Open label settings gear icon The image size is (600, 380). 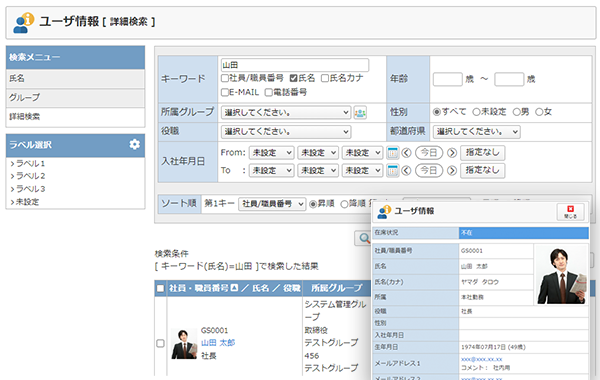click(134, 144)
